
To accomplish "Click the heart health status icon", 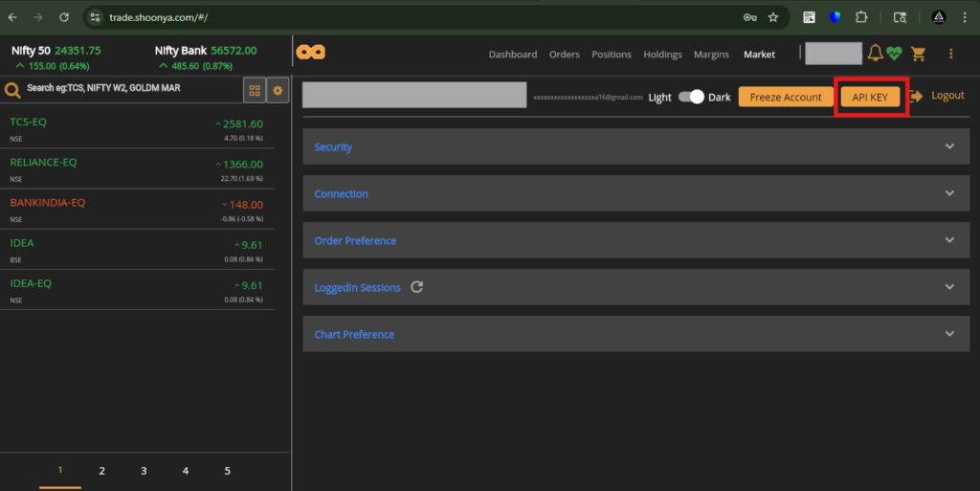I will 894,54.
